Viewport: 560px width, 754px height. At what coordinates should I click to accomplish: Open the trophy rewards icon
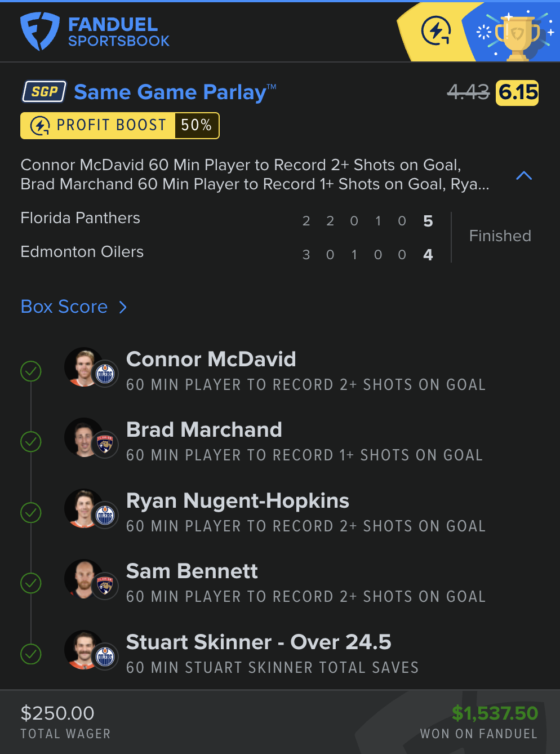point(515,34)
